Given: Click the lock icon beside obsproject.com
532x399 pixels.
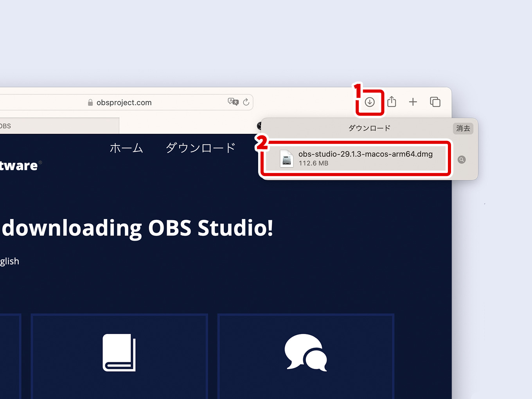Looking at the screenshot, I should (90, 102).
